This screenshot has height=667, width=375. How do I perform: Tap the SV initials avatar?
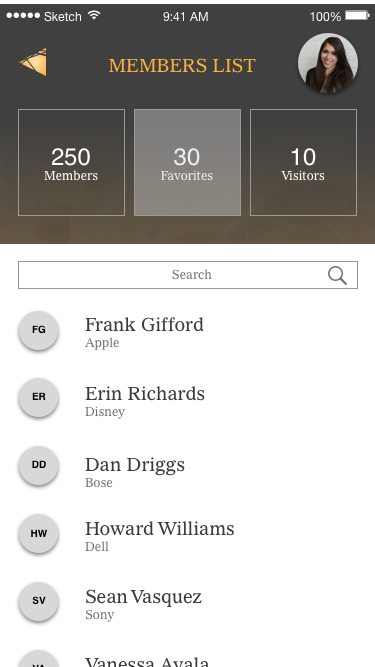click(x=39, y=601)
